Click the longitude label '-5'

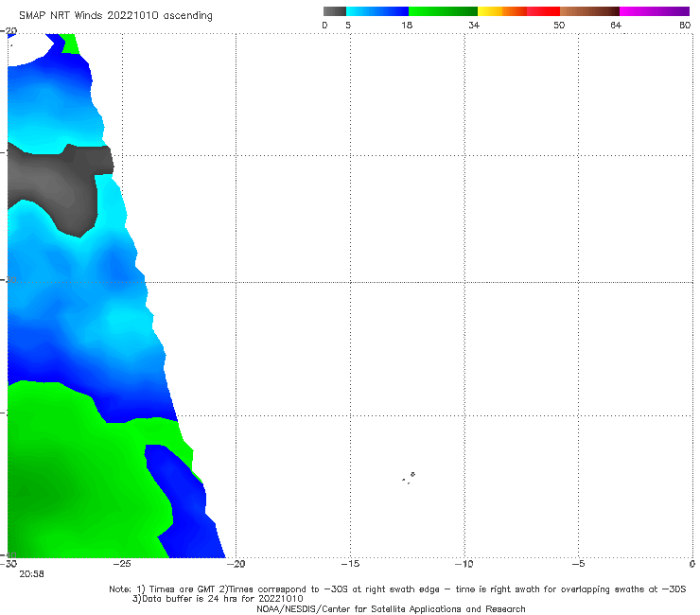[x=578, y=564]
